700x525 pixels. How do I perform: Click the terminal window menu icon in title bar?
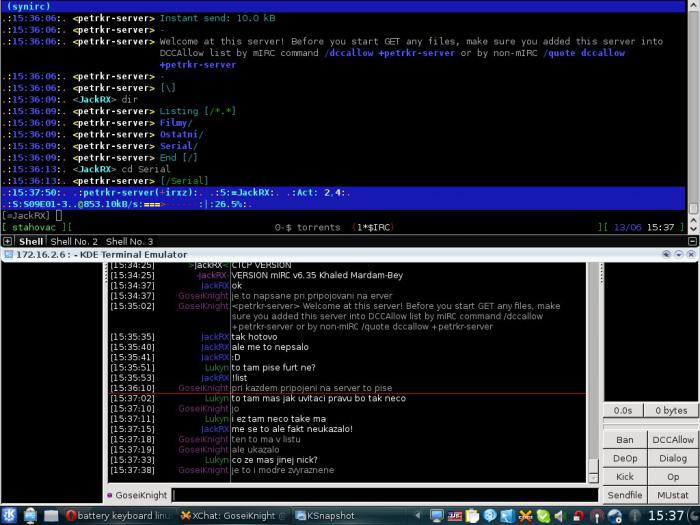8,254
